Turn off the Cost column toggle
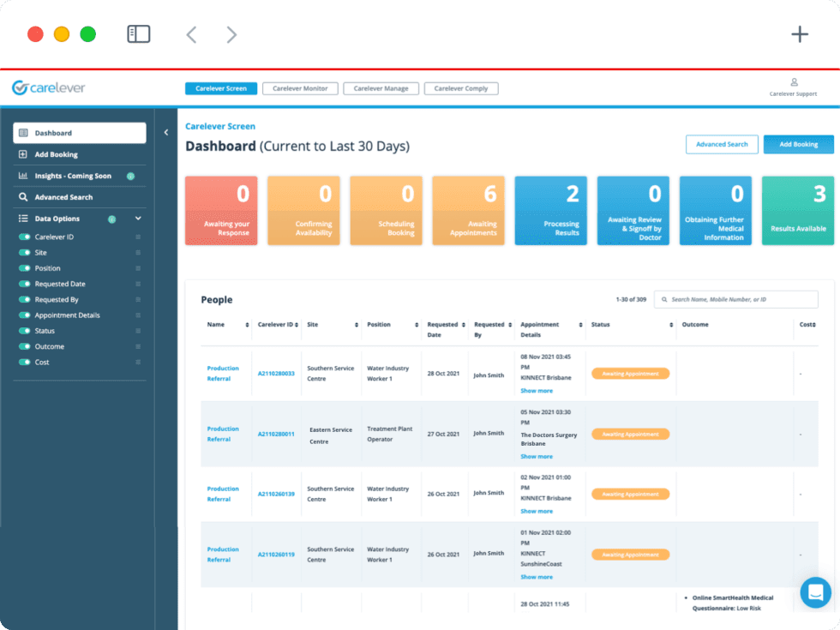The width and height of the screenshot is (840, 630). click(x=24, y=363)
